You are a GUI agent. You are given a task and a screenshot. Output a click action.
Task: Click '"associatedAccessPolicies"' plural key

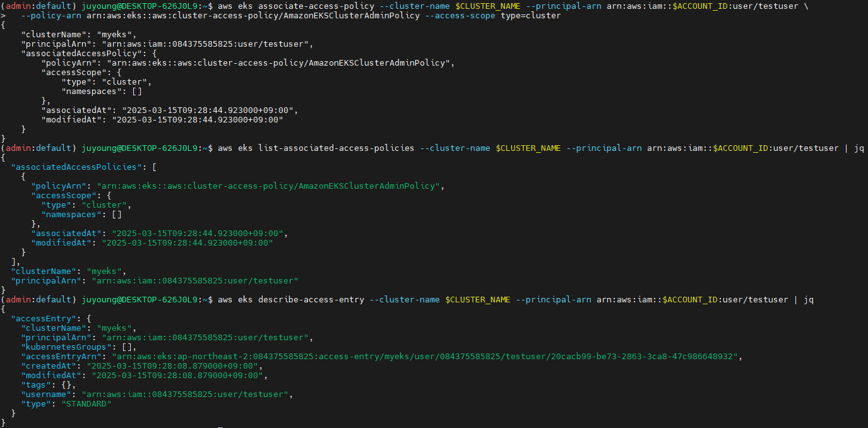coord(74,167)
